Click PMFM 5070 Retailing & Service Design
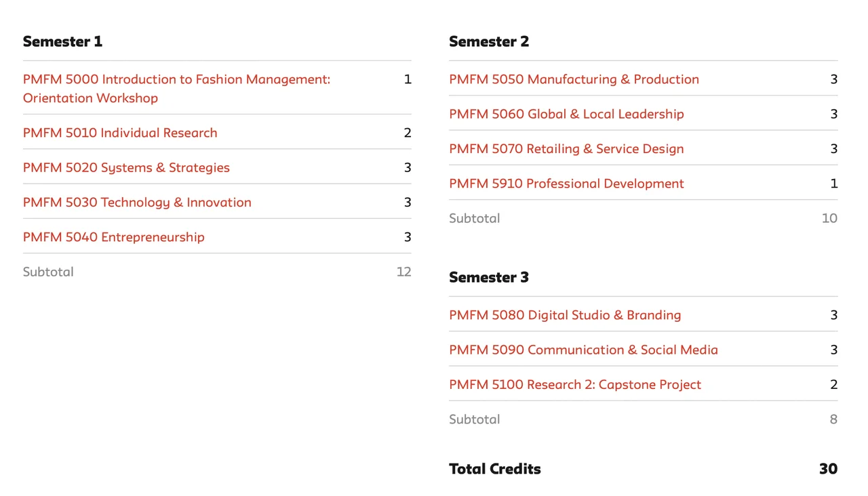The height and width of the screenshot is (496, 868). pyautogui.click(x=566, y=149)
